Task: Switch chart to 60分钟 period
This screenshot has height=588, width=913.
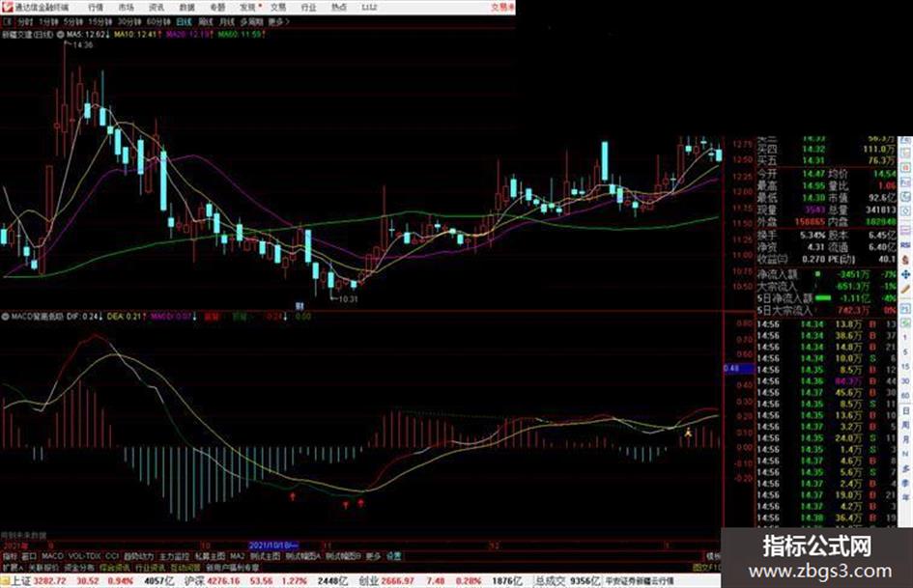Action: point(158,22)
